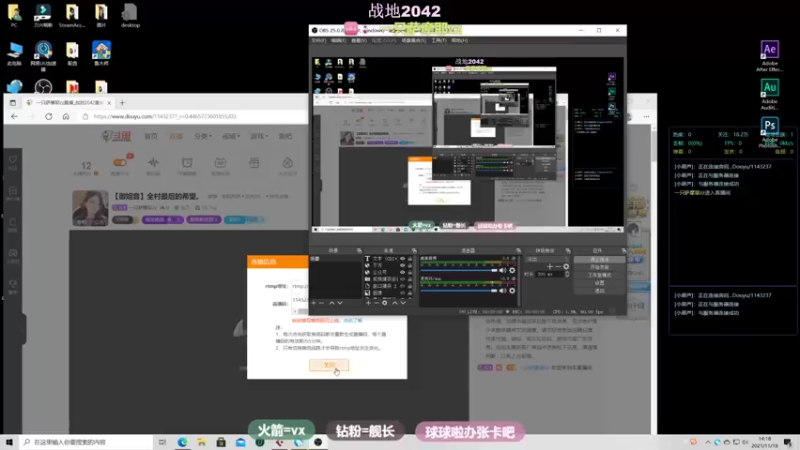800x450 pixels.
Task: Move the OBS scene down
Action: (x=340, y=303)
